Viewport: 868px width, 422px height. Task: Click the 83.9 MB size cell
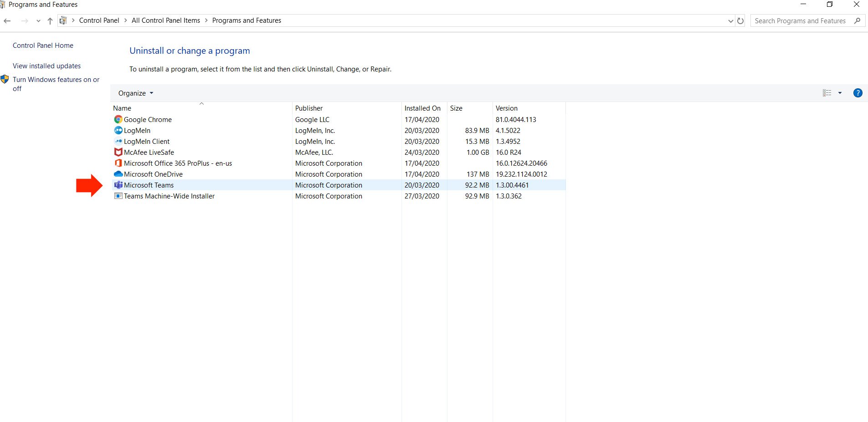pos(477,131)
